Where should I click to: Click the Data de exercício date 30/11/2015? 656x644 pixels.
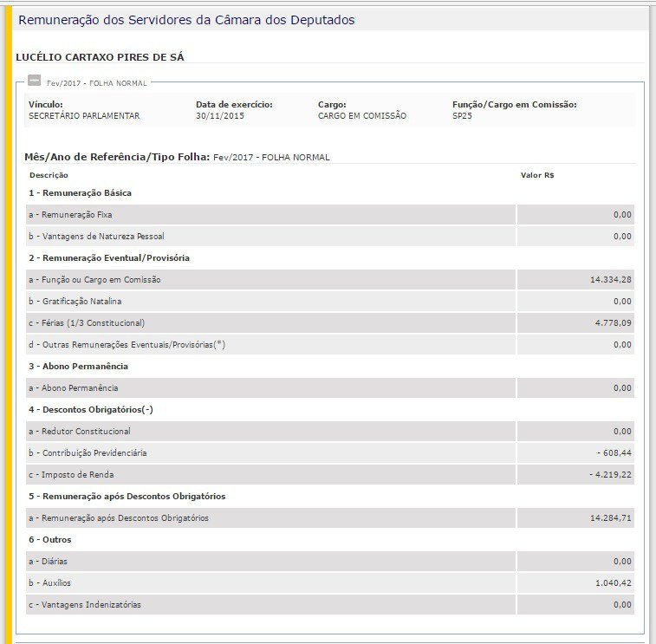click(x=219, y=116)
